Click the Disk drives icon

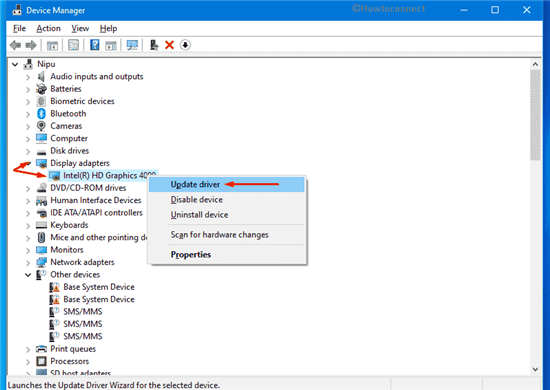coord(41,152)
